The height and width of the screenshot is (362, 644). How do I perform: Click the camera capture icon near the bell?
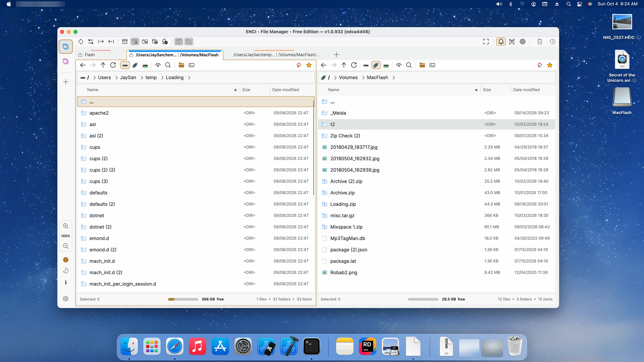512,42
